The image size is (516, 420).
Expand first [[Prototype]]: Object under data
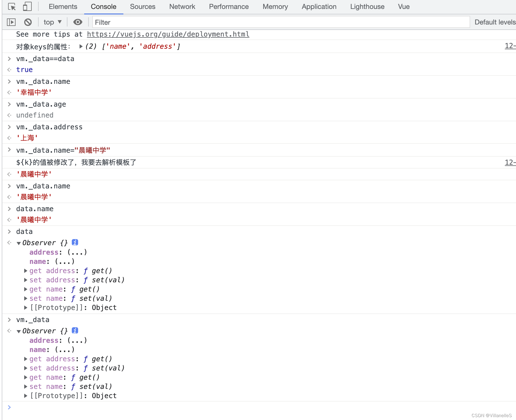pyautogui.click(x=26, y=308)
